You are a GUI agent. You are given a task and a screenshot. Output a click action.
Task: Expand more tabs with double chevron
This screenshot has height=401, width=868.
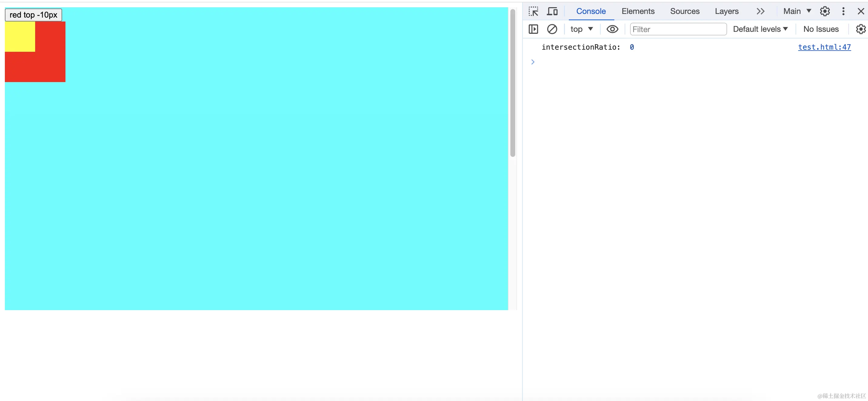tap(760, 12)
